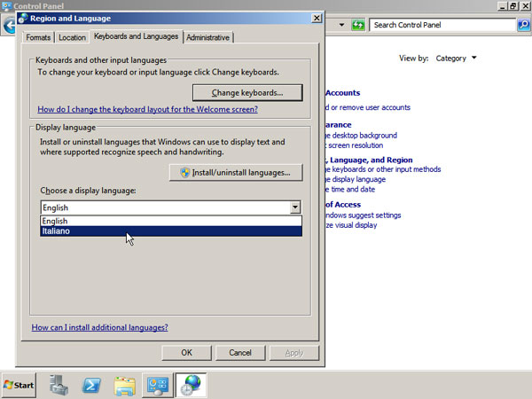
Task: Switch to the Location tab
Action: 72,37
